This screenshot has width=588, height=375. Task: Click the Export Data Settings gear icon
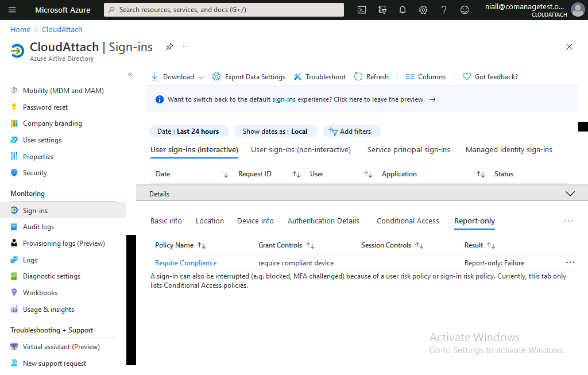point(216,76)
